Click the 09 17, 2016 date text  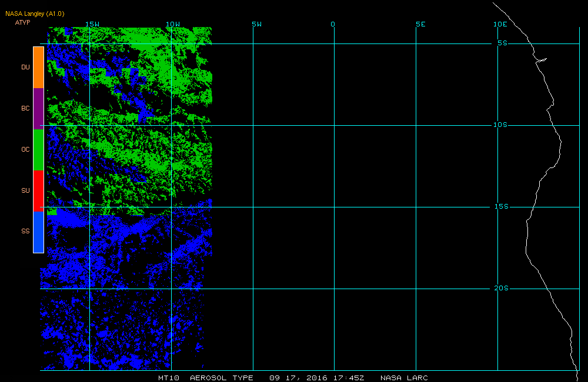coord(299,378)
